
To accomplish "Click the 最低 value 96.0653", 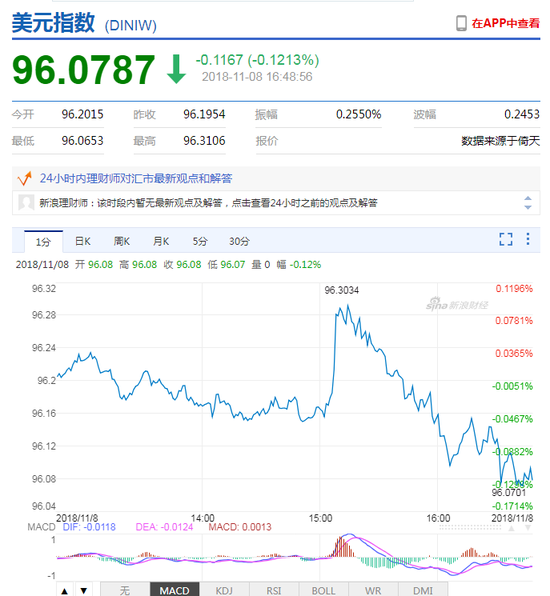I will (x=82, y=141).
